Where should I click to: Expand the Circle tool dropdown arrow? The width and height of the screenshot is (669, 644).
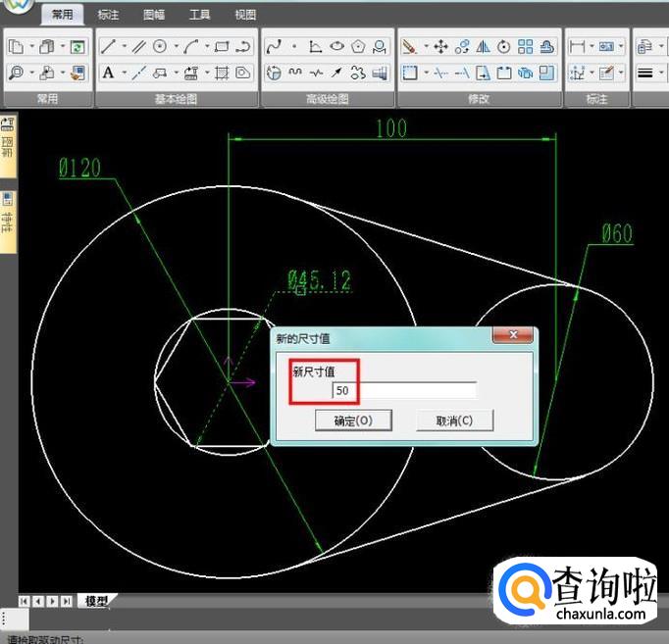tap(177, 46)
